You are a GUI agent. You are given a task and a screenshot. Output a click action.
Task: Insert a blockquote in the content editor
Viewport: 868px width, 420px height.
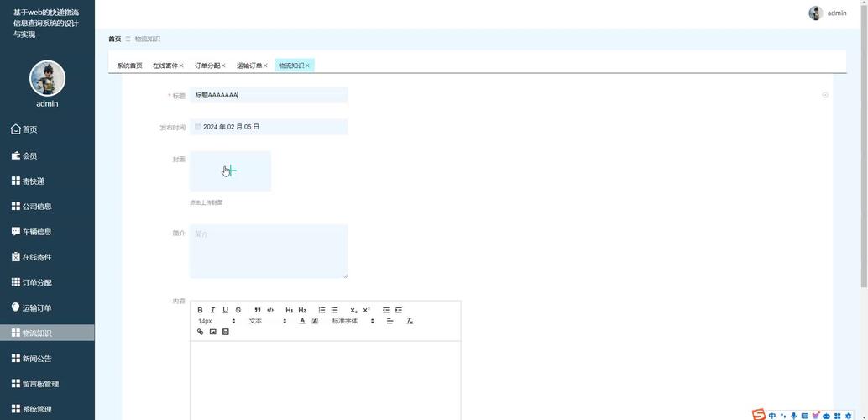257,310
